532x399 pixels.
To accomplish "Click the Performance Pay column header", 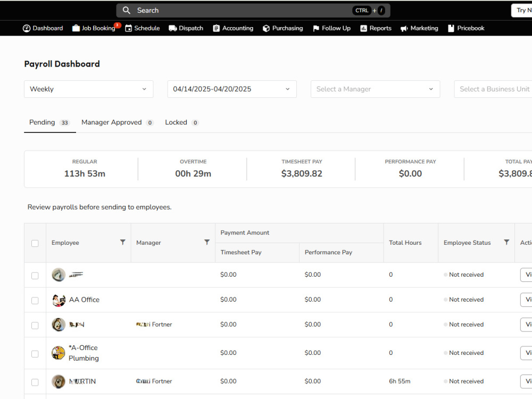I will [x=328, y=252].
